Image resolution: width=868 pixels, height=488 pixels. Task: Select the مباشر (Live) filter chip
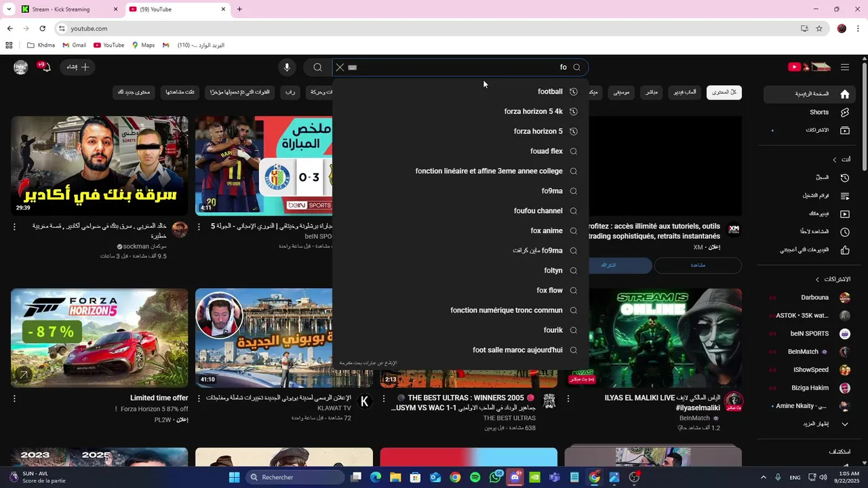click(651, 92)
